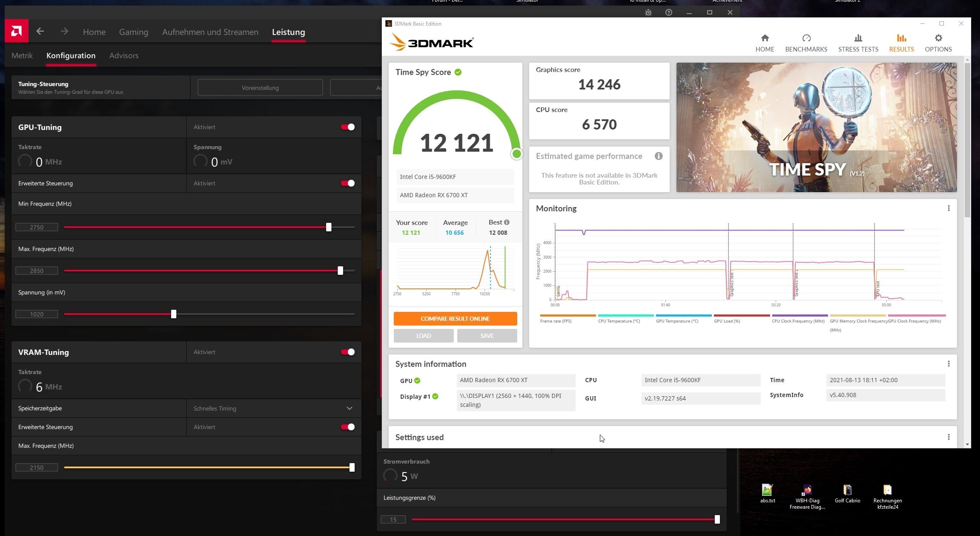This screenshot has width=980, height=536.
Task: Toggle GPU Erweiterte Steuerung switch
Action: point(348,183)
